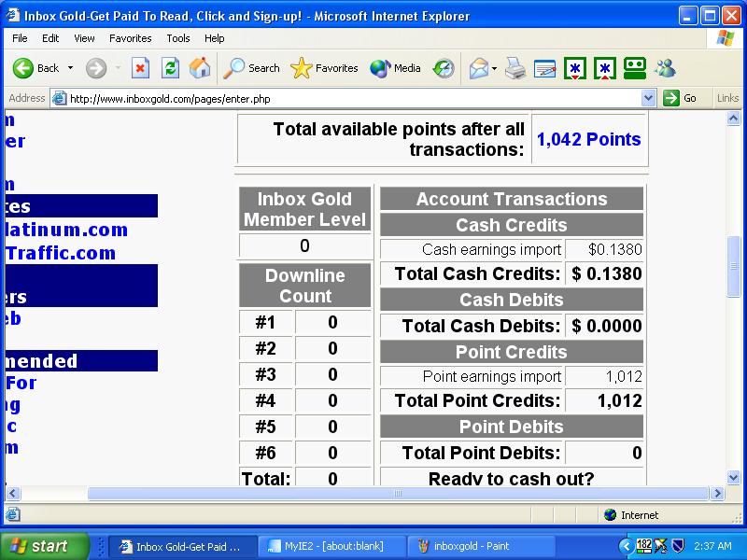Open the Favorites pane
Image resolution: width=747 pixels, height=560 pixels.
click(324, 68)
